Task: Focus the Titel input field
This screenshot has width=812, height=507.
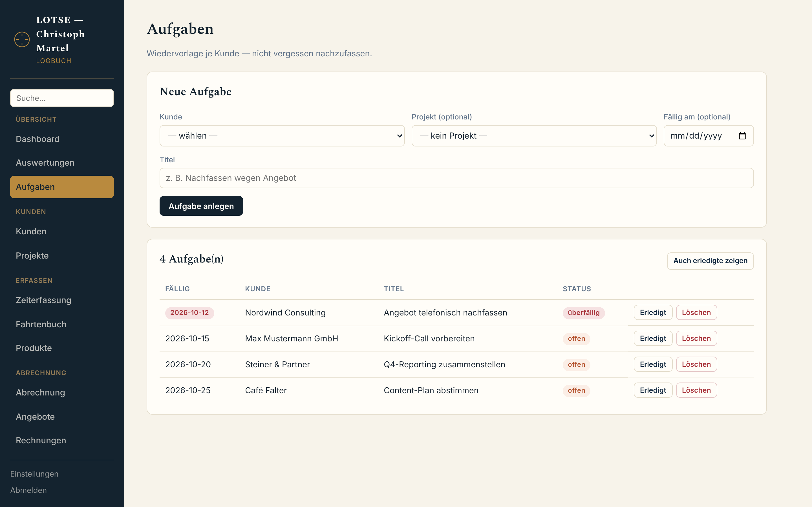Action: point(456,178)
